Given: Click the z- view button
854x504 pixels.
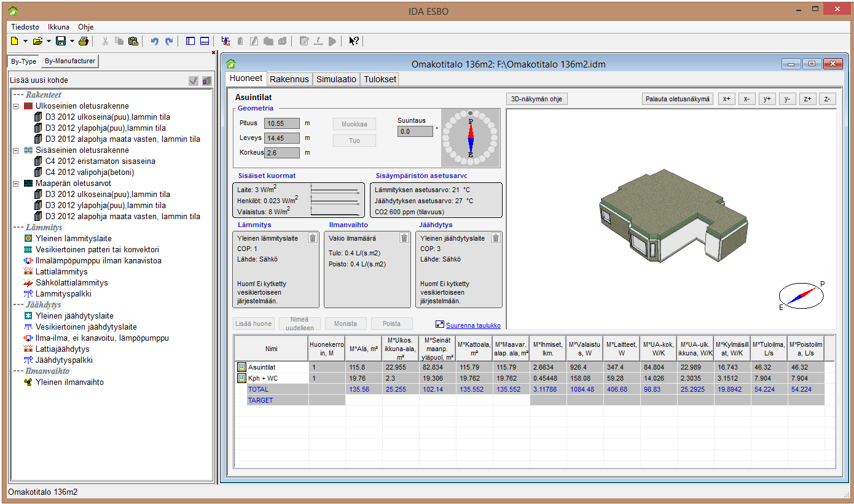Looking at the screenshot, I should (x=827, y=99).
